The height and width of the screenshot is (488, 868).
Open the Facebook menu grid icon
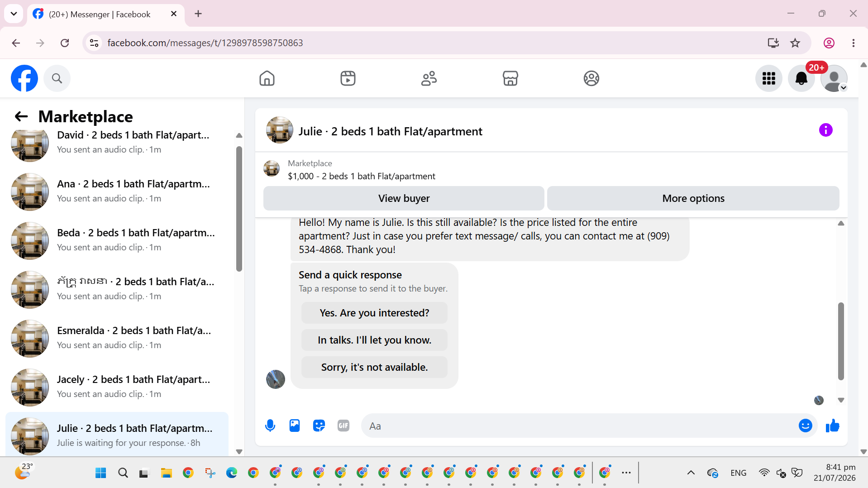point(769,78)
